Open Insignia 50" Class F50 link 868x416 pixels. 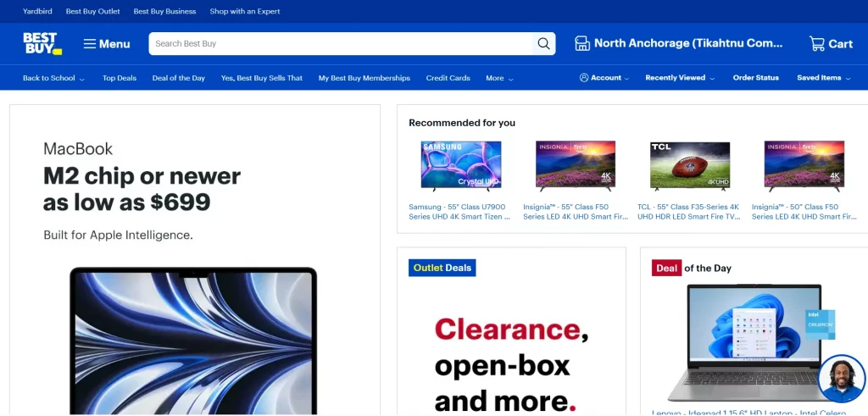pyautogui.click(x=804, y=212)
